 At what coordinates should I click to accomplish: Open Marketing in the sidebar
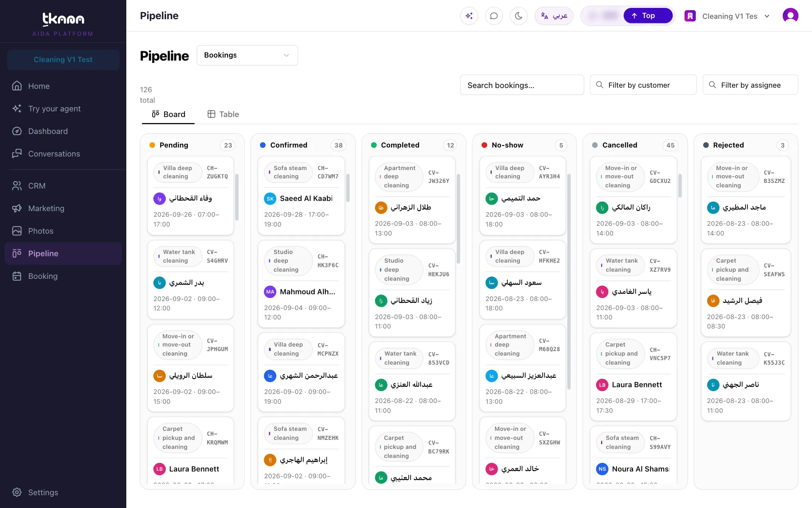(63, 208)
